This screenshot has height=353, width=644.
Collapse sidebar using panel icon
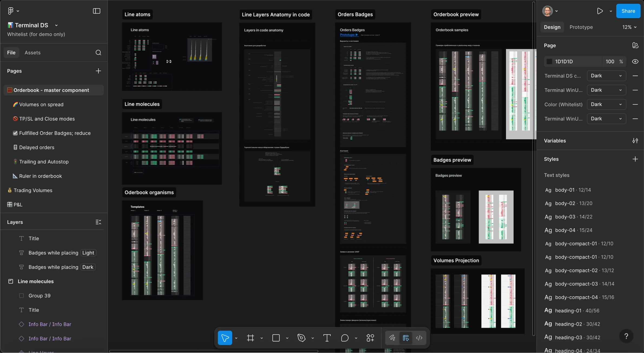[x=97, y=11]
